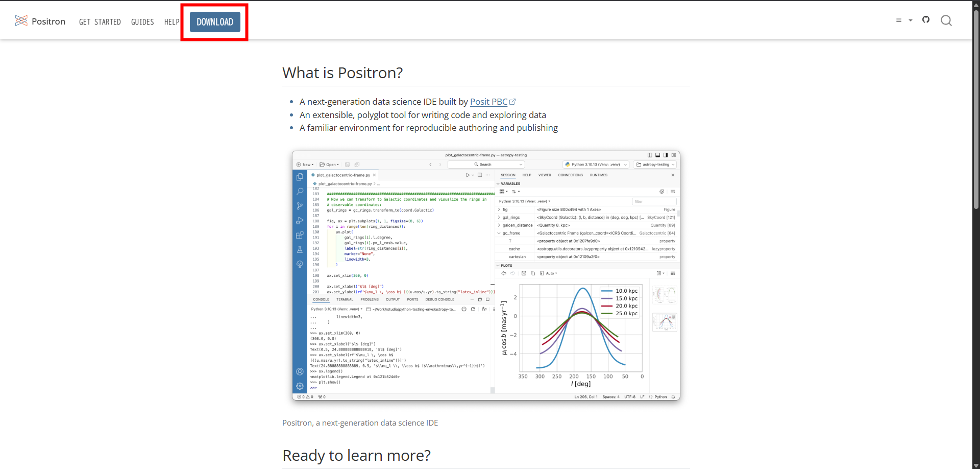The height and width of the screenshot is (469, 980).
Task: Click the page's vertical scrollbar thumb
Action: coord(976,107)
